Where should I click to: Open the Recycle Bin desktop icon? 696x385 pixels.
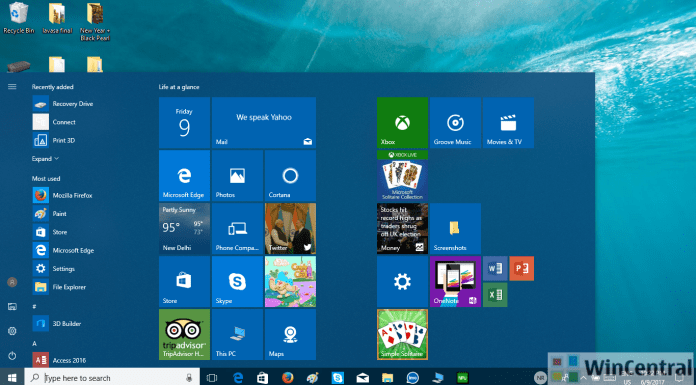pyautogui.click(x=19, y=18)
